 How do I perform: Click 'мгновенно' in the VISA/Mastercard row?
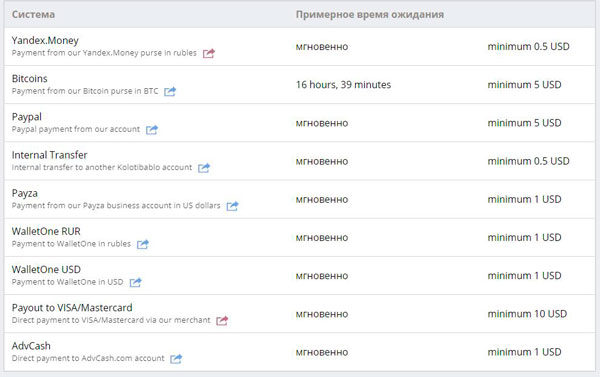(322, 315)
